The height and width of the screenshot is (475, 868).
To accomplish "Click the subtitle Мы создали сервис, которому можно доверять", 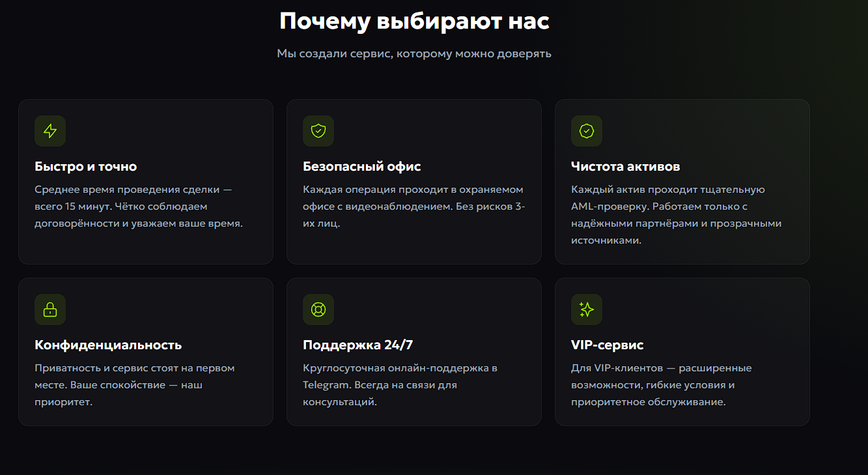I will click(414, 53).
